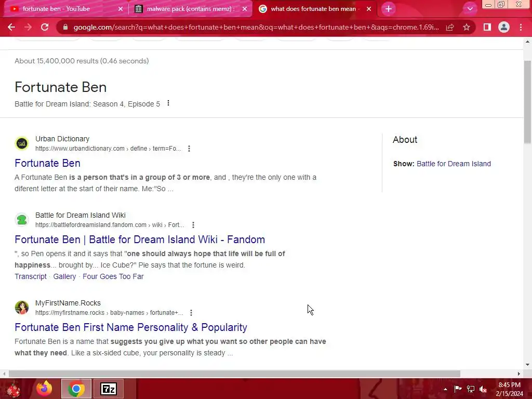Open Firefox from the taskbar
532x399 pixels.
click(x=44, y=389)
